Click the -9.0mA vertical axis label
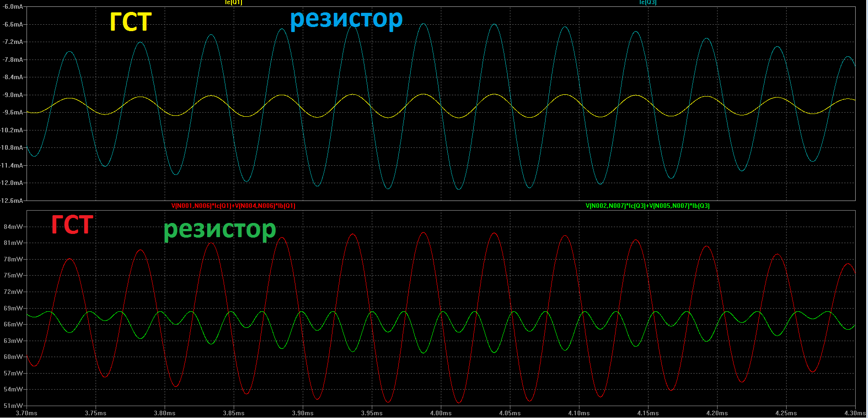The image size is (868, 418). pyautogui.click(x=12, y=95)
